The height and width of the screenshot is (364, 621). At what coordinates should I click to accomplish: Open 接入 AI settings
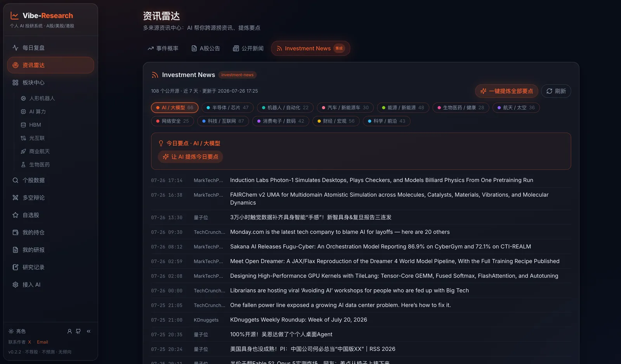[50, 285]
